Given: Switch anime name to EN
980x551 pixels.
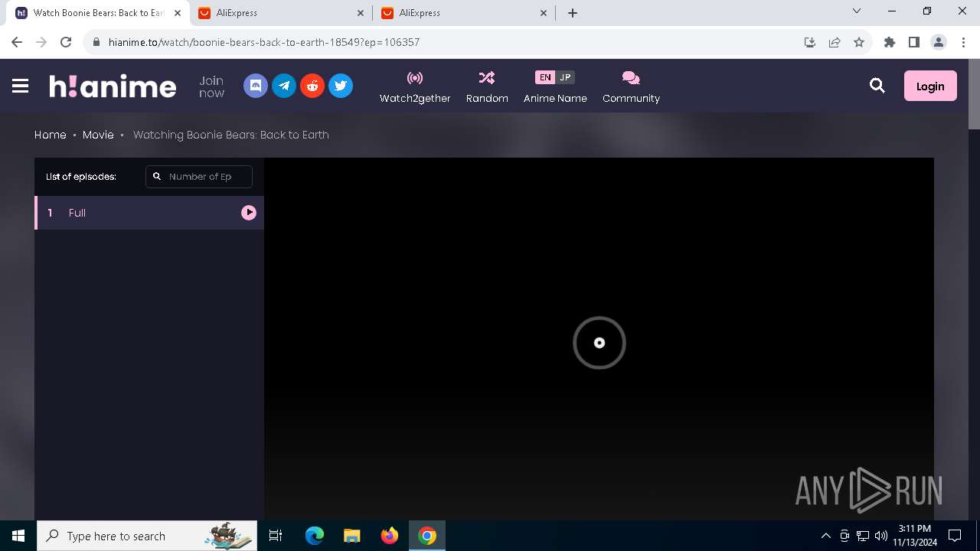Looking at the screenshot, I should 544,77.
